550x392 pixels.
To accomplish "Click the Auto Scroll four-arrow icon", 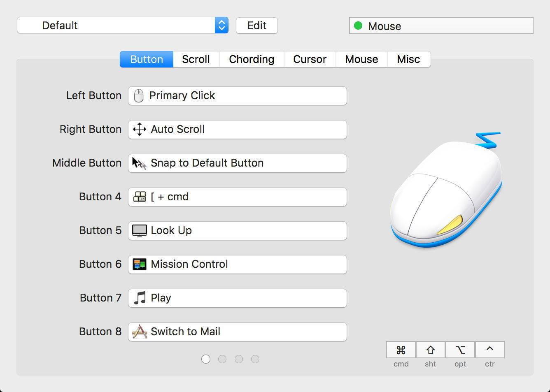I will (140, 129).
